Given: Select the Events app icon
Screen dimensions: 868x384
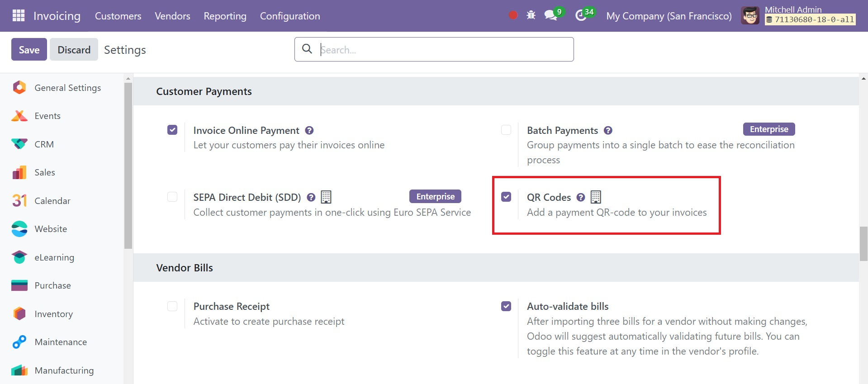Looking at the screenshot, I should pos(19,116).
